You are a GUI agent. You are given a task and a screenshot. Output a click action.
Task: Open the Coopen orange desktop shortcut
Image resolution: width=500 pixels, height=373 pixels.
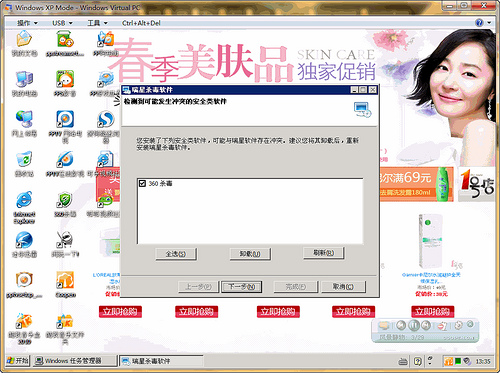pyautogui.click(x=65, y=280)
